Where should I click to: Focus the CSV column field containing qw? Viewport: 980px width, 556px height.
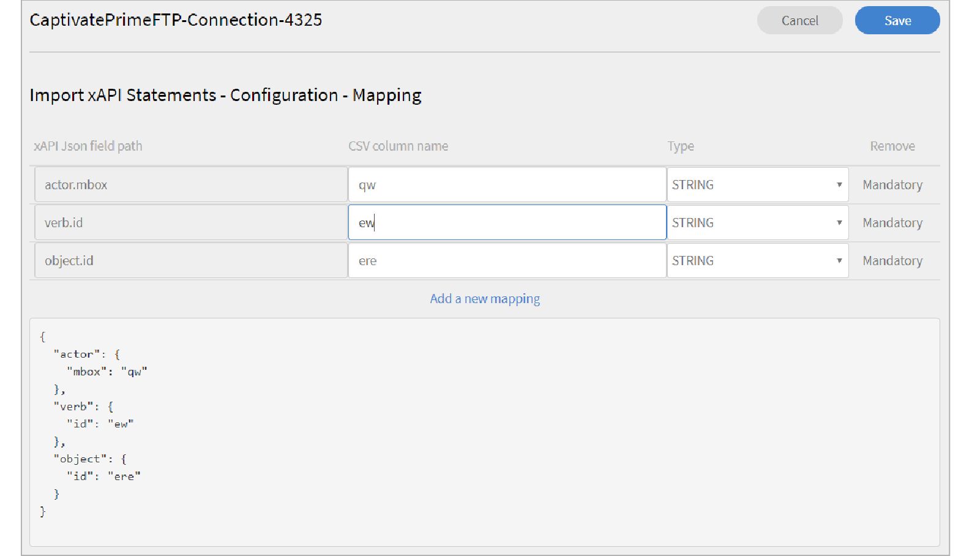(x=507, y=185)
